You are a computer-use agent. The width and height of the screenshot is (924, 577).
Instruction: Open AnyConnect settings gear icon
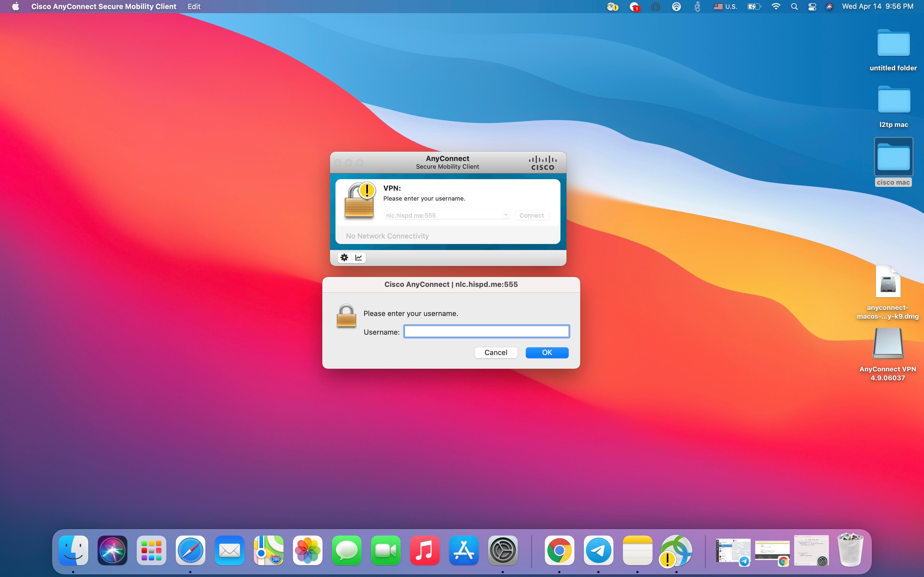[344, 258]
